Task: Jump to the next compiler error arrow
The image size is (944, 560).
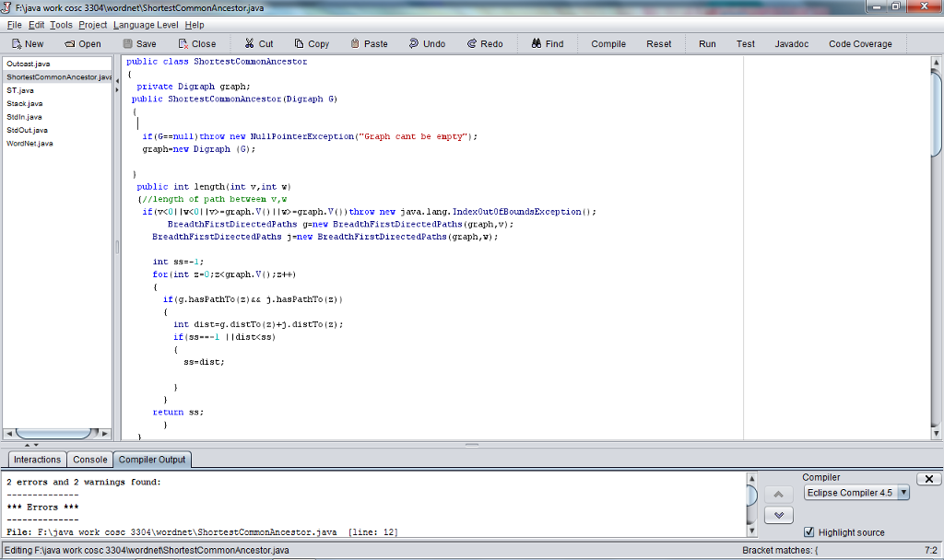Action: pyautogui.click(x=779, y=516)
